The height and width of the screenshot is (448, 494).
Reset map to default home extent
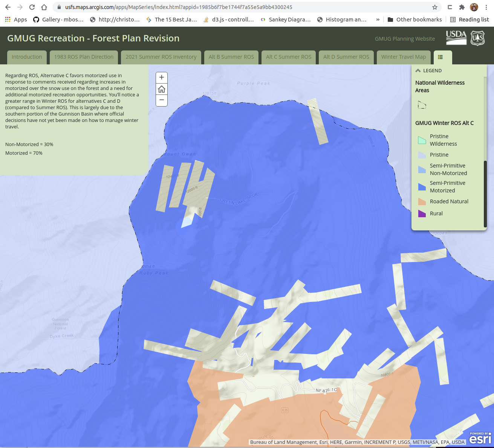click(162, 89)
